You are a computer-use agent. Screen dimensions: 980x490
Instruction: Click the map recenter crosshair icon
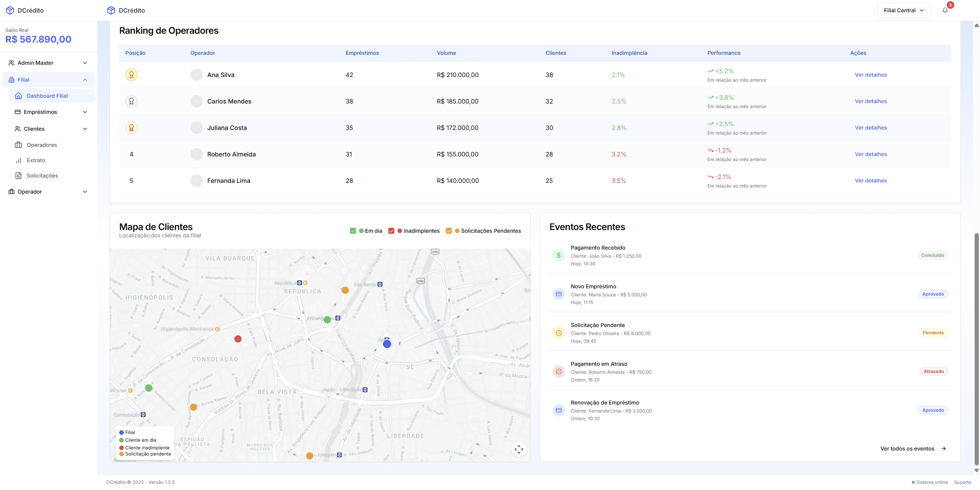[519, 449]
